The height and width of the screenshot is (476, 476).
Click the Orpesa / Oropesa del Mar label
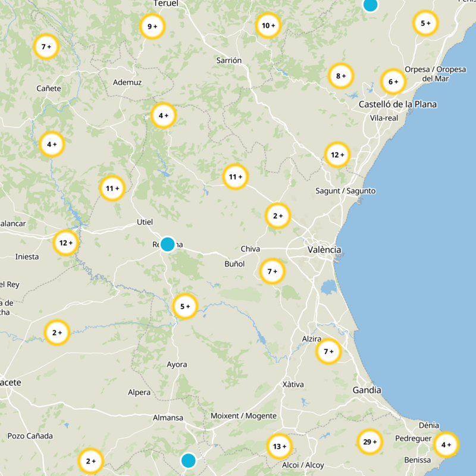pos(436,74)
